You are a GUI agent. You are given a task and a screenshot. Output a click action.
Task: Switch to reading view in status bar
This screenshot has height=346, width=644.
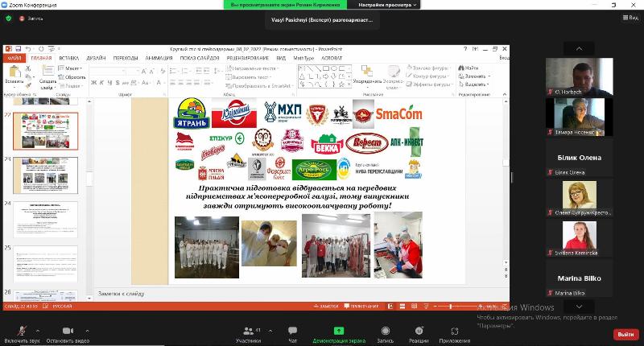[x=414, y=307]
